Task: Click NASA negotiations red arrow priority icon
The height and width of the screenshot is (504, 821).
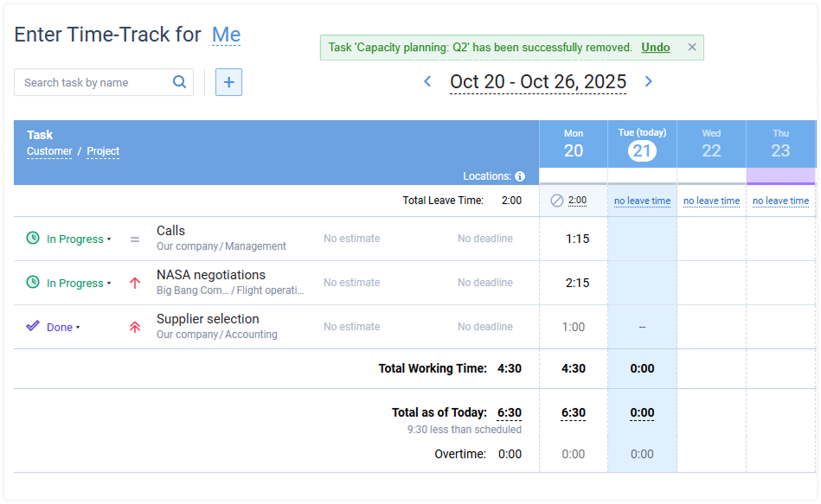Action: 135,283
